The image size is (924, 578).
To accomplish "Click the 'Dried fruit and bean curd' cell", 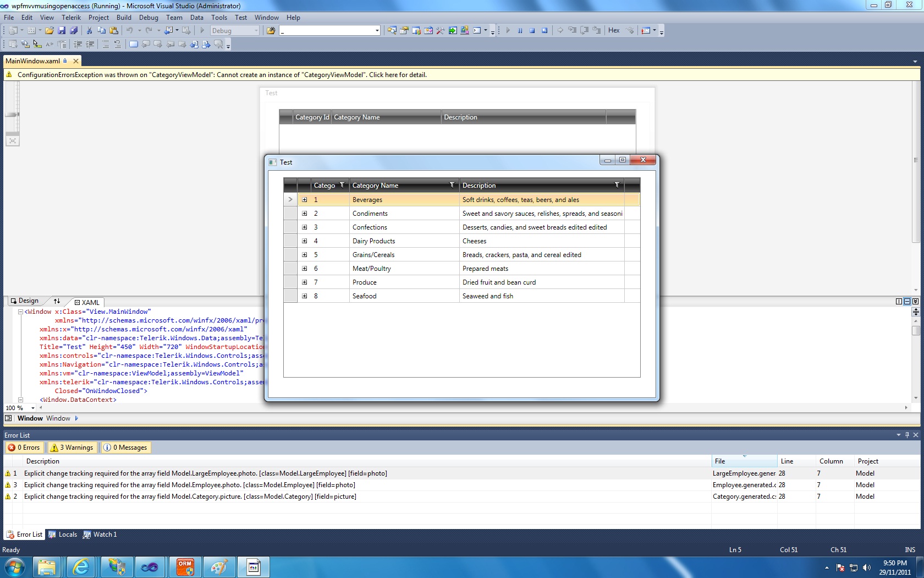I will [x=542, y=282].
